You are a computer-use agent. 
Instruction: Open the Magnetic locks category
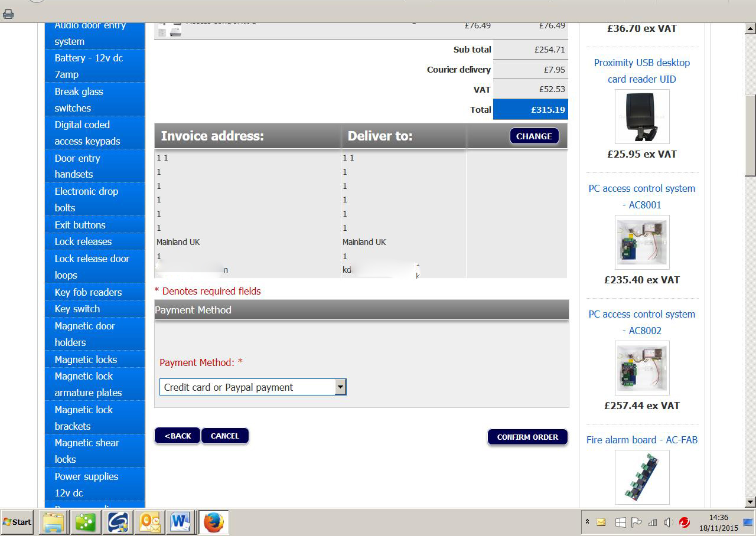point(86,359)
